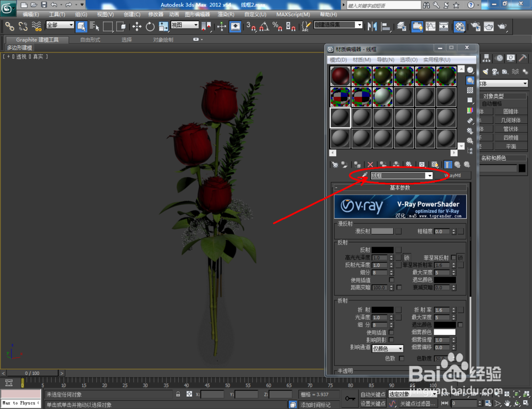Open 'MAXScript(M)' menu
The image size is (532, 409).
point(293,14)
